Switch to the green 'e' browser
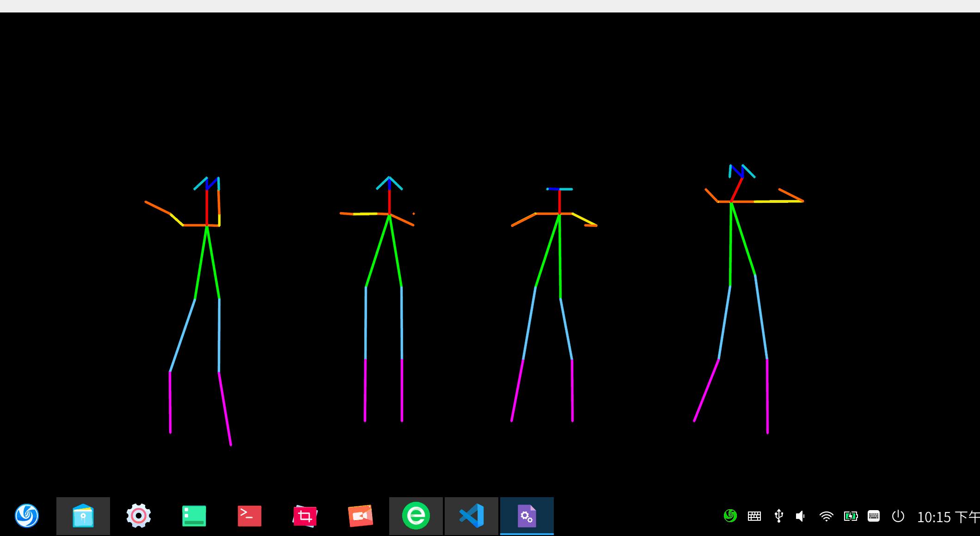980x536 pixels. coord(416,516)
